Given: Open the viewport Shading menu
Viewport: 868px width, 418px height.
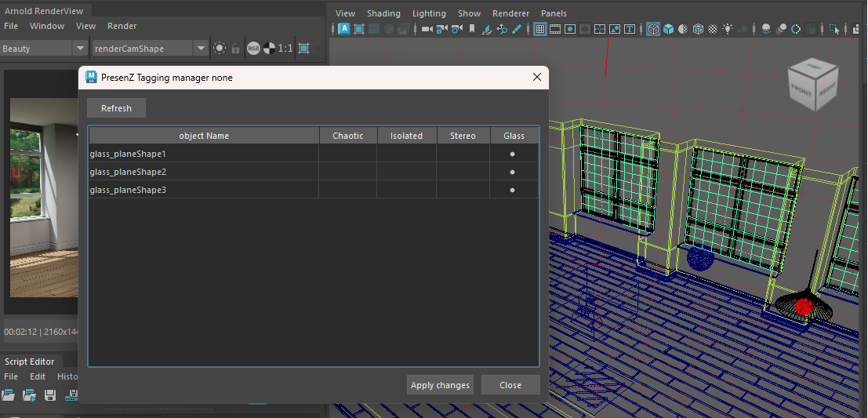Looking at the screenshot, I should tap(383, 13).
